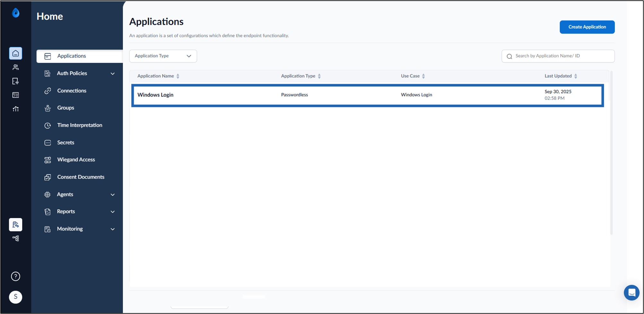Open the Home icon in left rail

coord(16,53)
